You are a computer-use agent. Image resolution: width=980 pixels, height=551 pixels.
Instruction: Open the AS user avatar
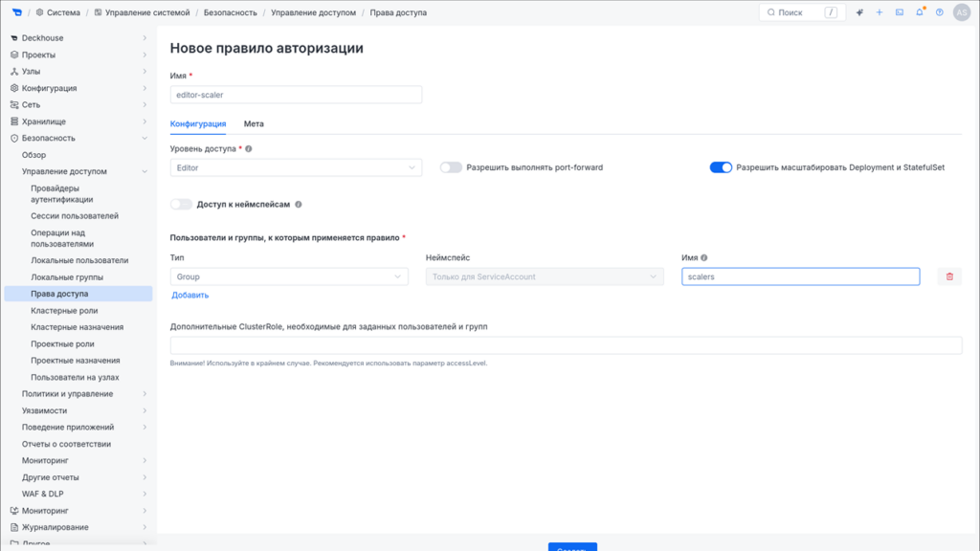pos(961,12)
